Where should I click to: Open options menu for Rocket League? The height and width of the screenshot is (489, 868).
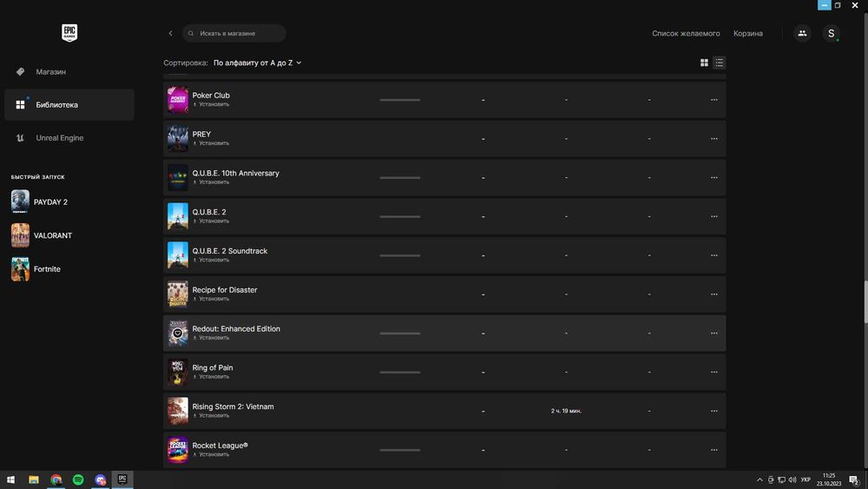714,450
